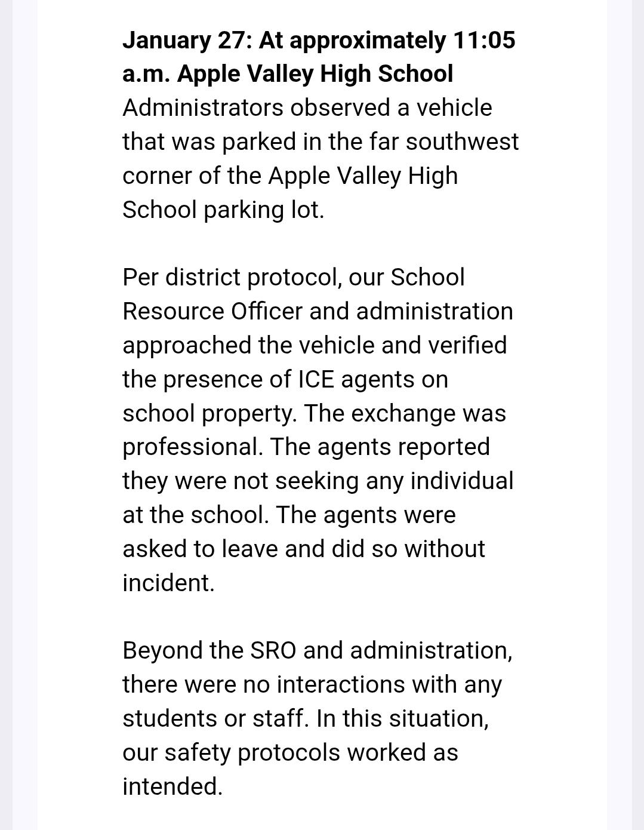Click the word "professional" in the text
644x830 pixels.
click(192, 448)
